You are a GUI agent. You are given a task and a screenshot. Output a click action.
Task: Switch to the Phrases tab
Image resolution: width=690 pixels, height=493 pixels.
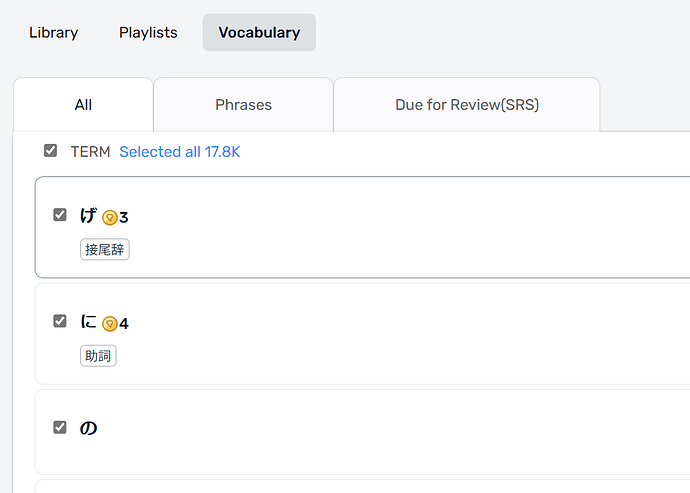[x=243, y=104]
